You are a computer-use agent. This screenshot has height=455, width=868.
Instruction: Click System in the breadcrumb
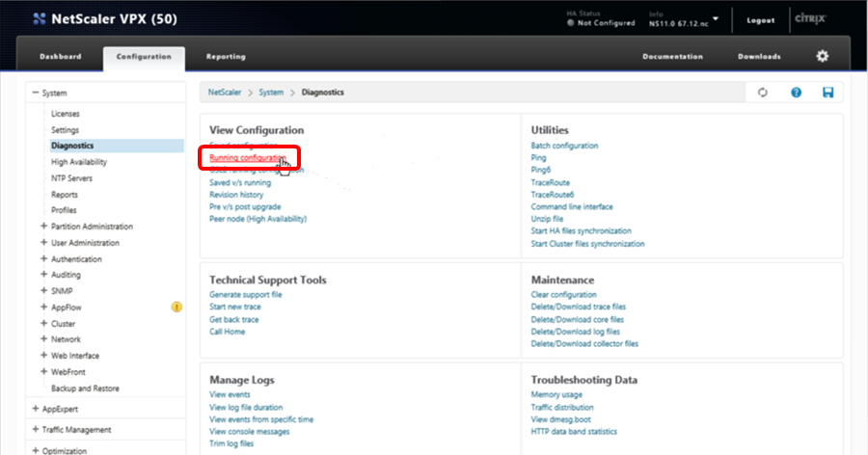[271, 93]
